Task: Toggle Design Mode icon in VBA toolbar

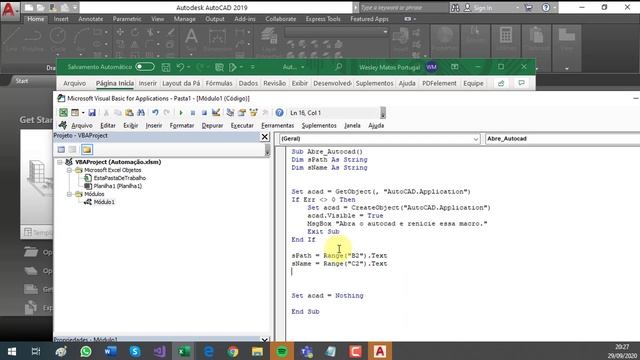Action: click(x=216, y=113)
